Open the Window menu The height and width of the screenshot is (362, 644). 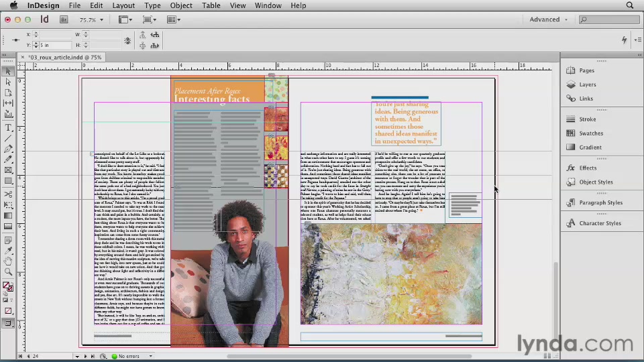268,5
